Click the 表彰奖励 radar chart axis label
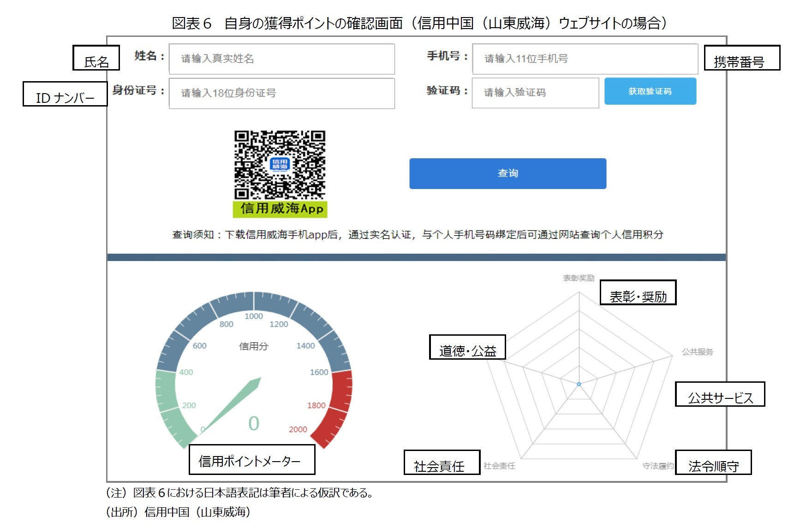Image resolution: width=812 pixels, height=528 pixels. (579, 279)
